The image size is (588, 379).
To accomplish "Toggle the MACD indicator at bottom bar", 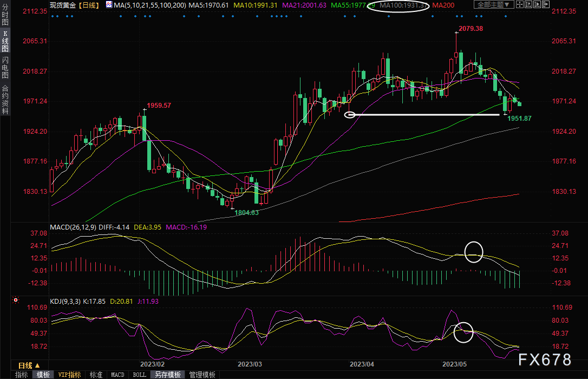I will click(x=117, y=375).
